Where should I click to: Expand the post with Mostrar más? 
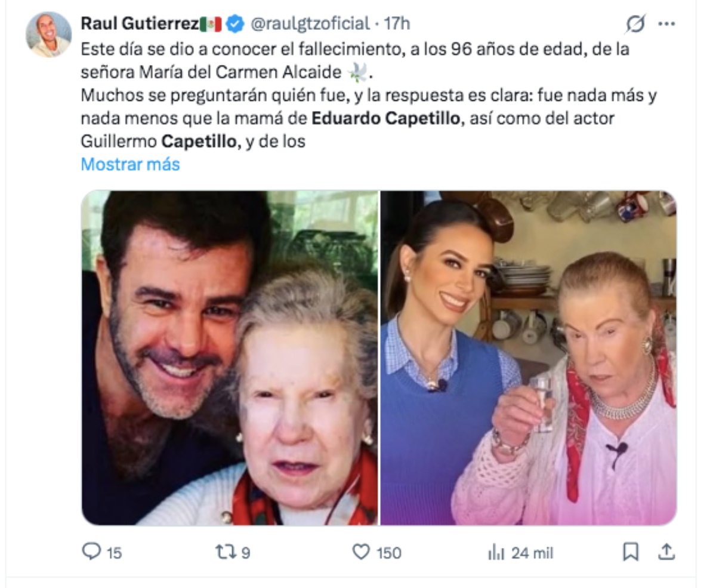click(x=130, y=164)
